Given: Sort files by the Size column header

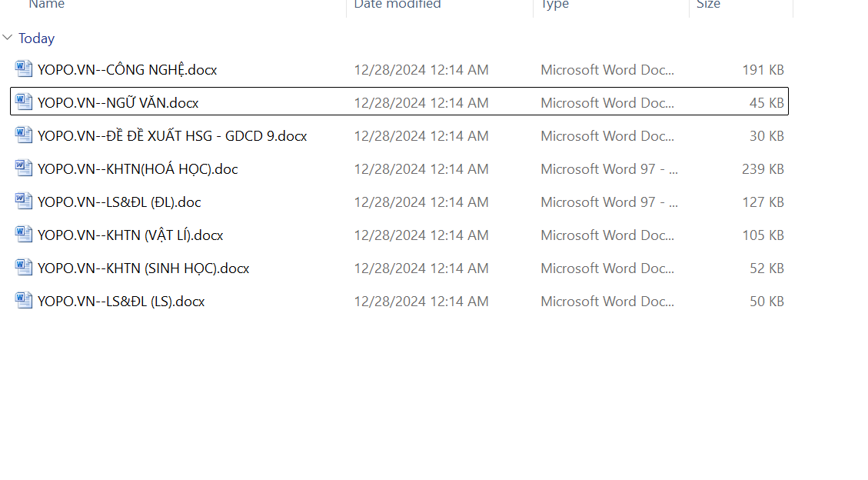Looking at the screenshot, I should click(708, 5).
